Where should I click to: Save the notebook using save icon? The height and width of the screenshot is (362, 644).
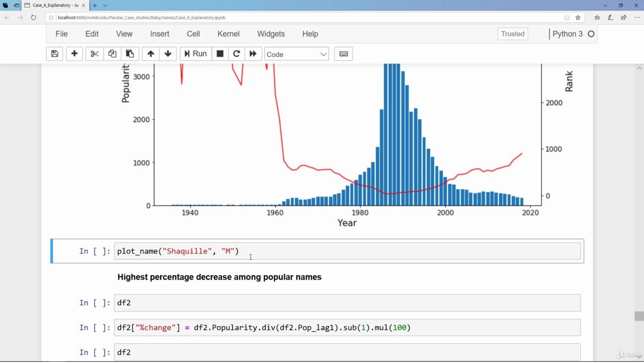(54, 54)
